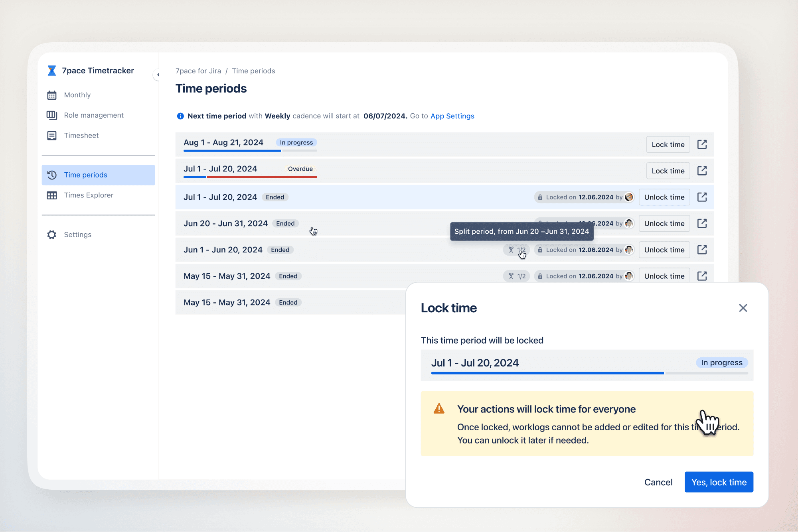Go to 7pace for Jira breadcrumb
Screen dimensions: 798x532
click(x=198, y=71)
